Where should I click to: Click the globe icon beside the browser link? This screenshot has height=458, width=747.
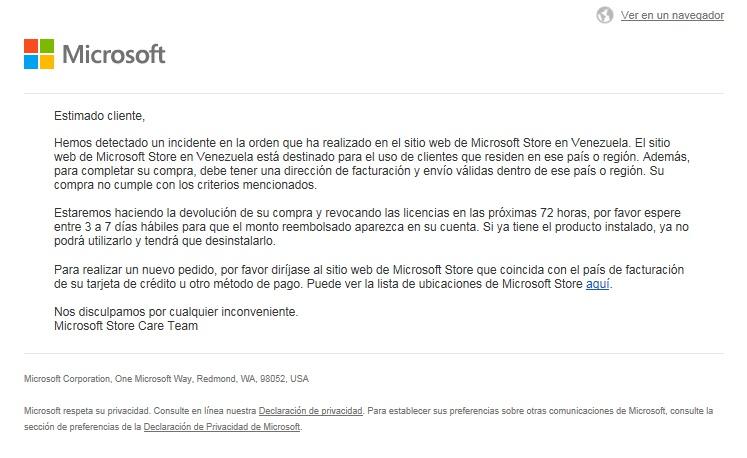[x=604, y=15]
